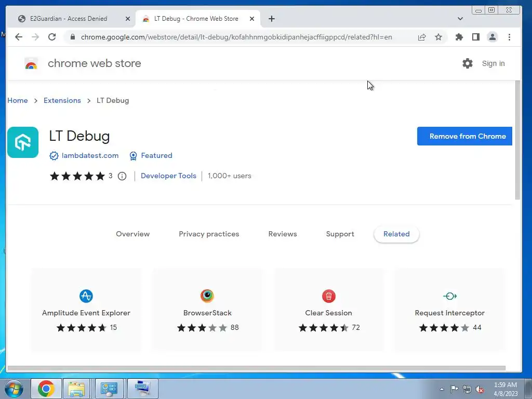The width and height of the screenshot is (532, 399).
Task: Click Chrome in the taskbar
Action: (x=46, y=389)
